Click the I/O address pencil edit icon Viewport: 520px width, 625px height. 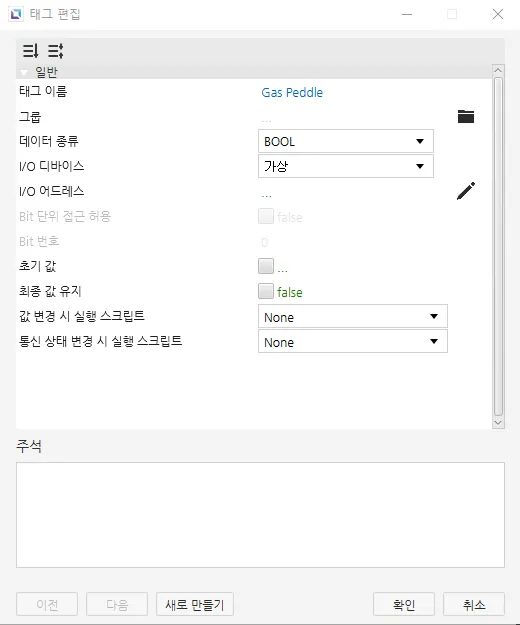(465, 191)
